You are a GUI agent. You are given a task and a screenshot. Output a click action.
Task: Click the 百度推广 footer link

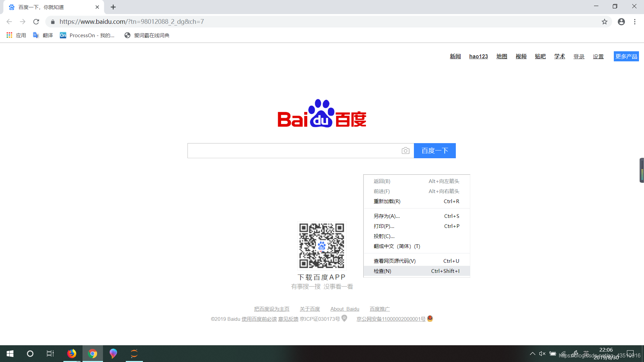point(380,309)
